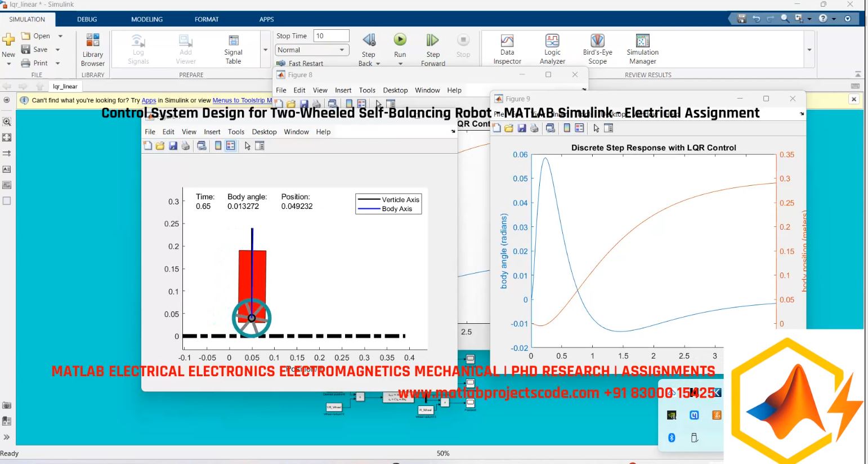This screenshot has height=464, width=868.
Task: Open the Bird's-Eye Scope
Action: (x=597, y=48)
